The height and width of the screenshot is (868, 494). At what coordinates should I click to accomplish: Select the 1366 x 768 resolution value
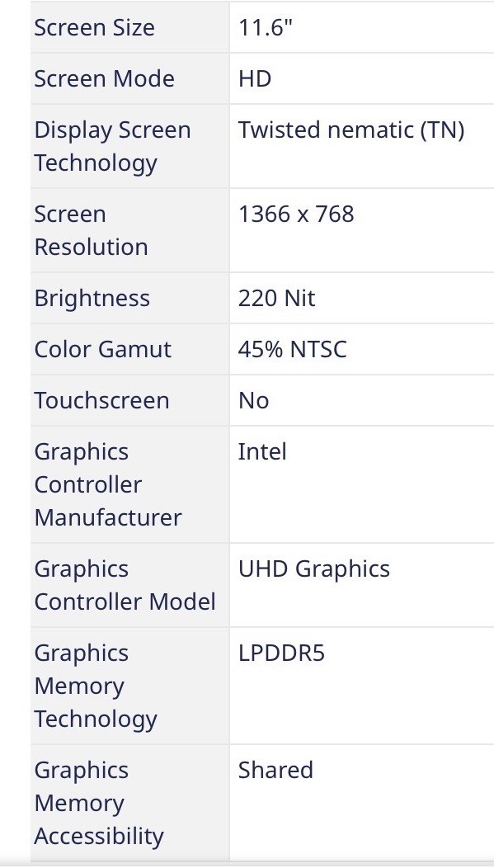[296, 215]
